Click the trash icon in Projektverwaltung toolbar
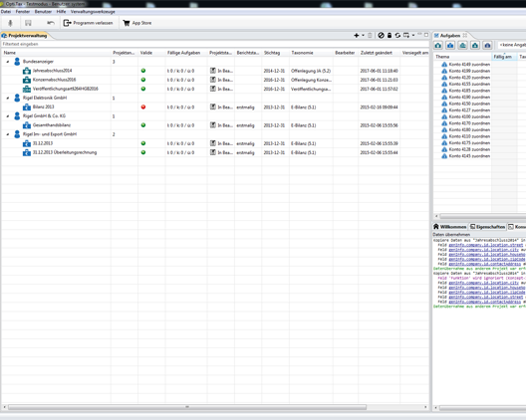 [370, 35]
